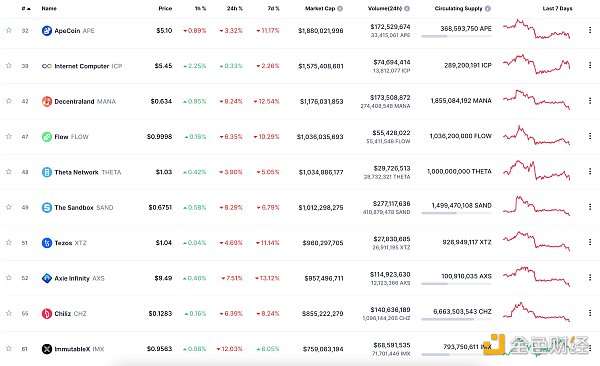
Task: Click the Internet Computer infinity logo
Action: pyautogui.click(x=47, y=66)
